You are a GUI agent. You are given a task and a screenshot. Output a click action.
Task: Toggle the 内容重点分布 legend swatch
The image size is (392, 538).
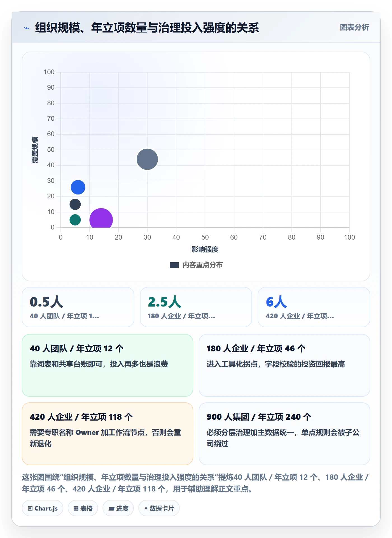pos(174,265)
